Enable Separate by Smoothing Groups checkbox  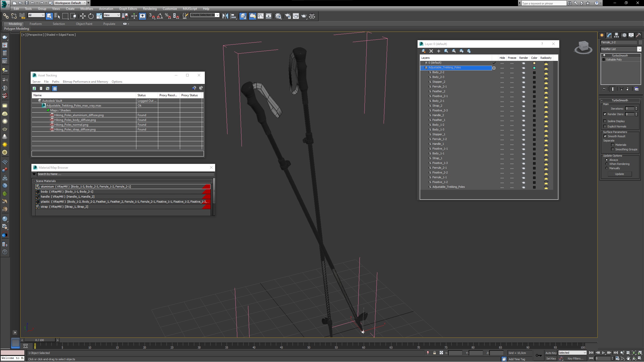coord(613,149)
